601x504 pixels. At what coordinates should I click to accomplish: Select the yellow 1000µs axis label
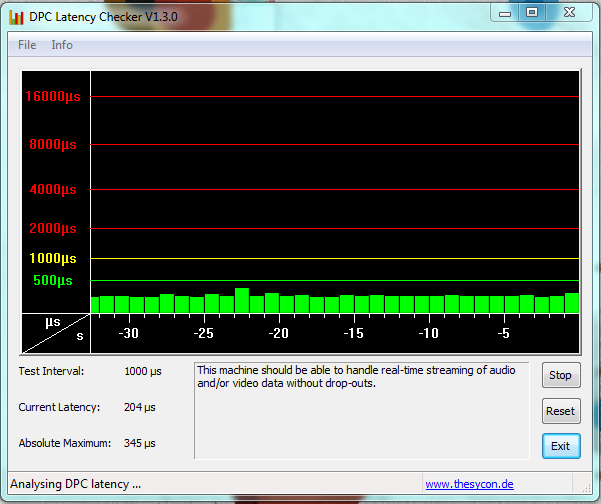coord(53,258)
